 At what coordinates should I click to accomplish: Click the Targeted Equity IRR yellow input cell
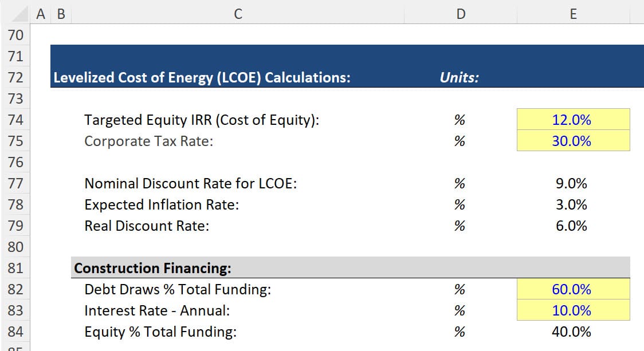pyautogui.click(x=573, y=120)
